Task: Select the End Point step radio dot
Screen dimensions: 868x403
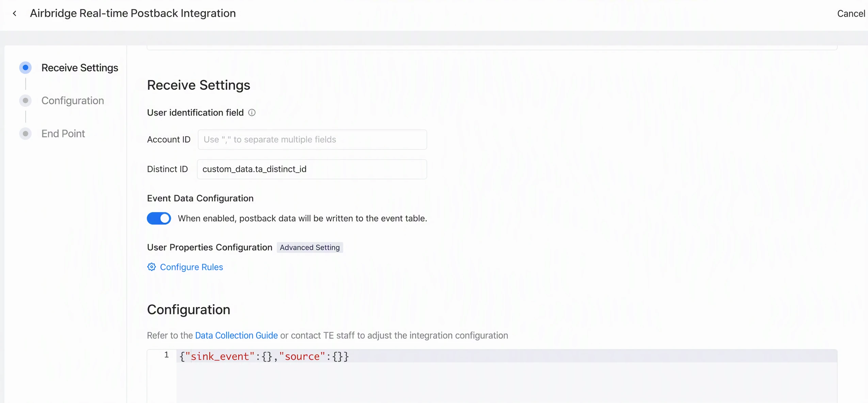Action: pos(26,133)
